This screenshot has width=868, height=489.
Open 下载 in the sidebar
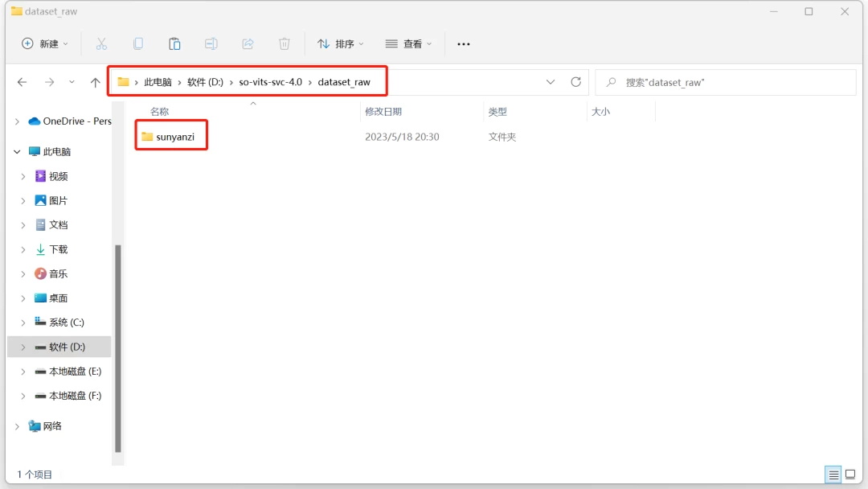point(51,250)
